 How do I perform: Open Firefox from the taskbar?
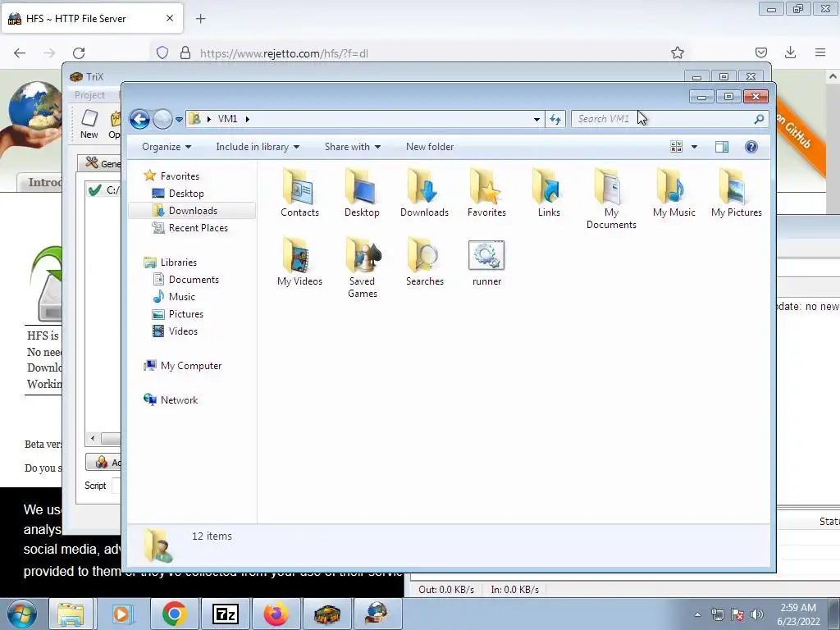[276, 614]
